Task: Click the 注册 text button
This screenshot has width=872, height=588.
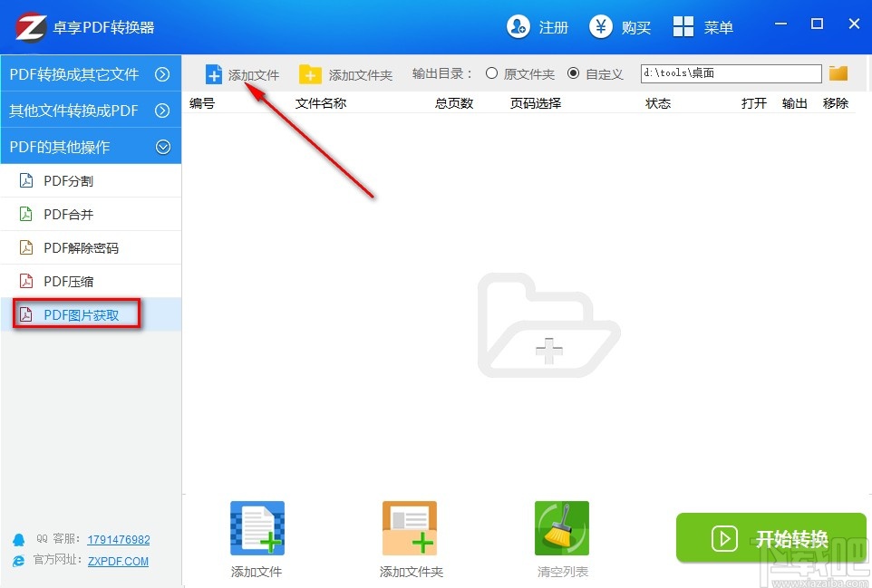Action: tap(553, 27)
